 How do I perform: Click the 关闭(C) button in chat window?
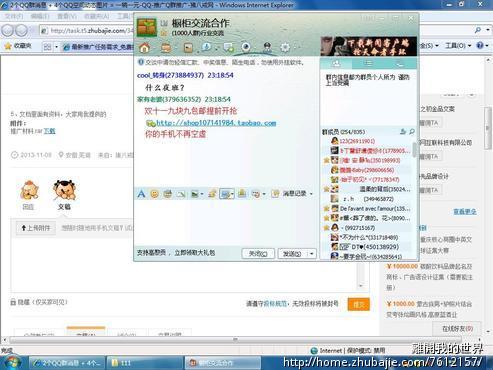(258, 254)
